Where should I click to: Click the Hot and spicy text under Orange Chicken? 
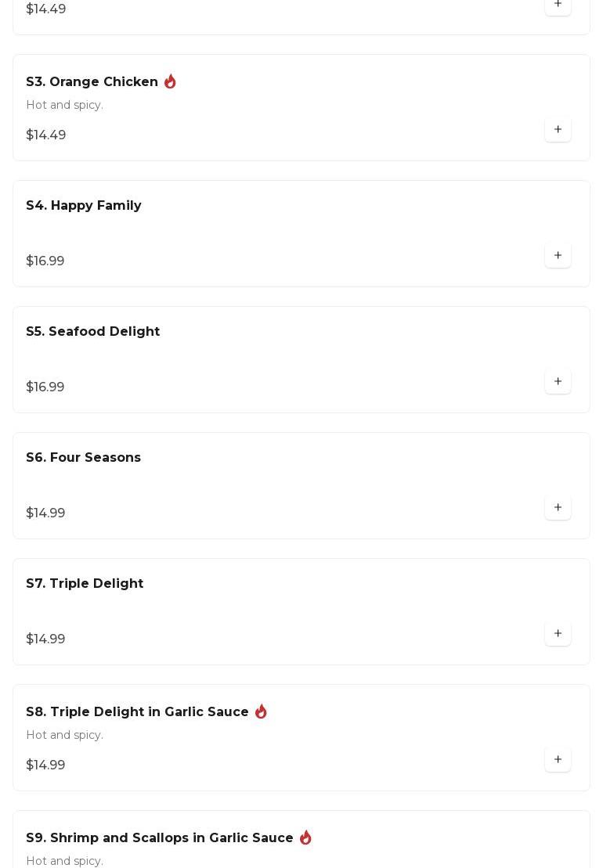(x=64, y=105)
